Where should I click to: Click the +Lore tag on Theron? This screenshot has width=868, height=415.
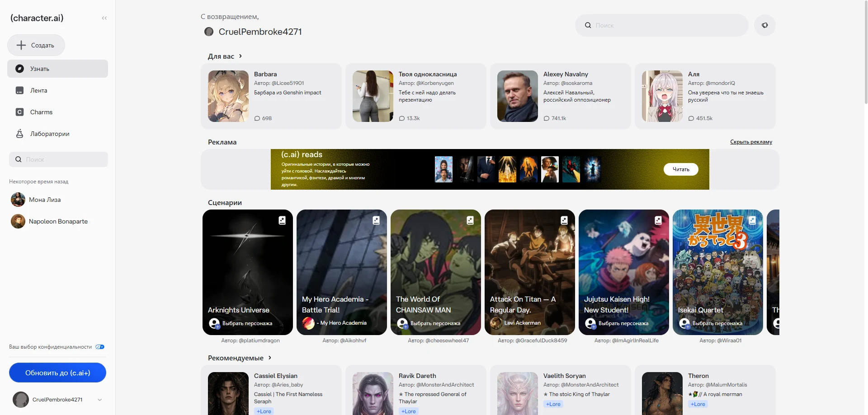(x=698, y=404)
